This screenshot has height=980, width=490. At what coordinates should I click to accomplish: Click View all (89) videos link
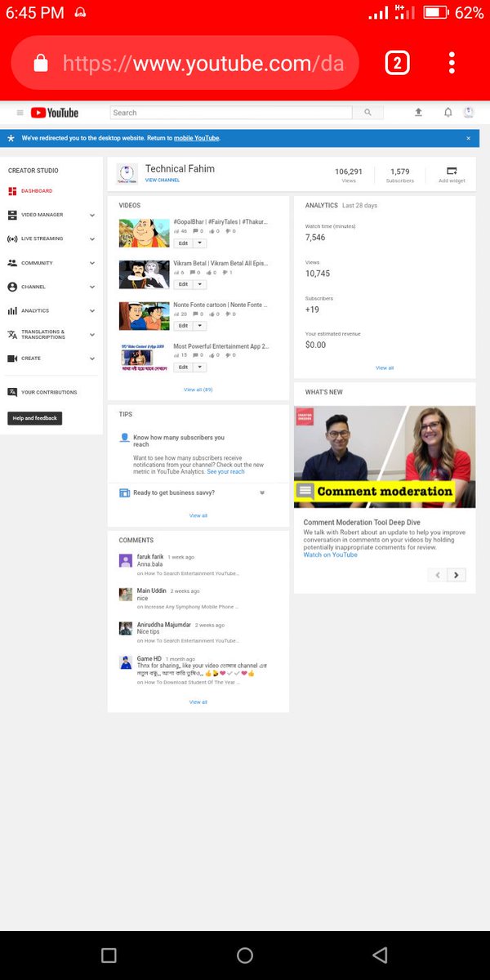pyautogui.click(x=198, y=390)
